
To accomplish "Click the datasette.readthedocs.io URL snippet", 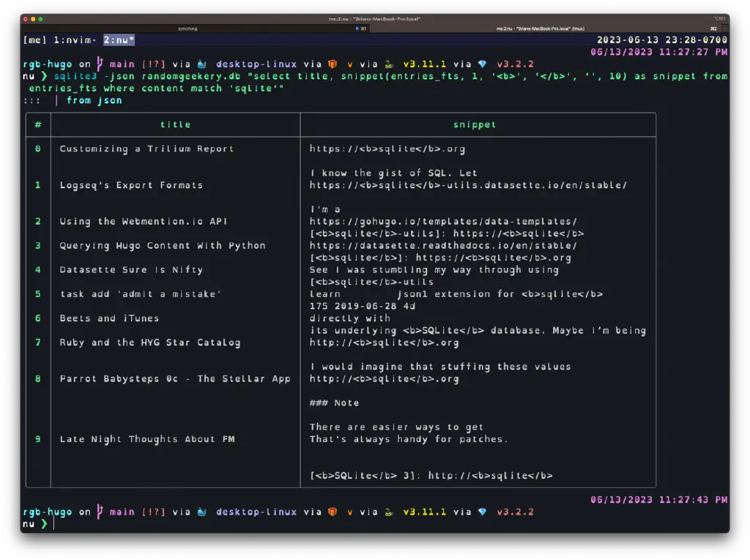I will pyautogui.click(x=443, y=245).
